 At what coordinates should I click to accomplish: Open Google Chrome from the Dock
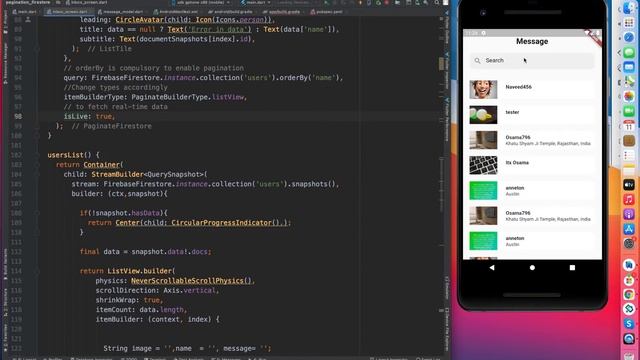click(x=629, y=295)
